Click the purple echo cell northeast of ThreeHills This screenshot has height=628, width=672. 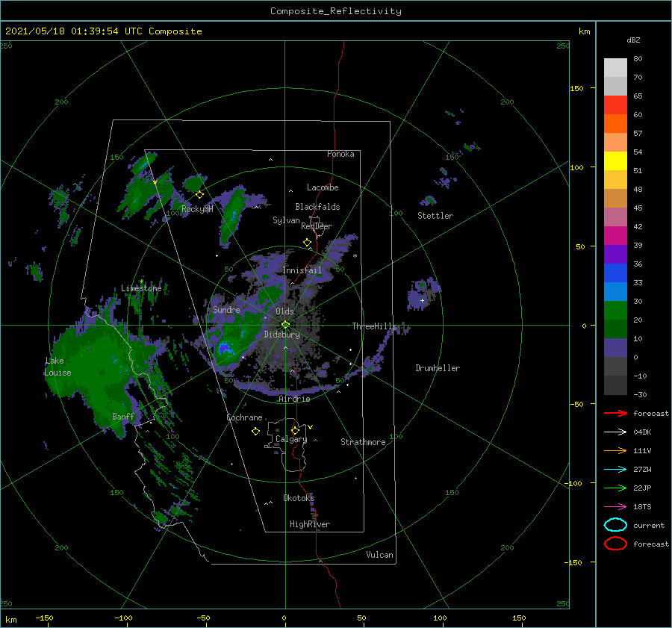point(422,293)
